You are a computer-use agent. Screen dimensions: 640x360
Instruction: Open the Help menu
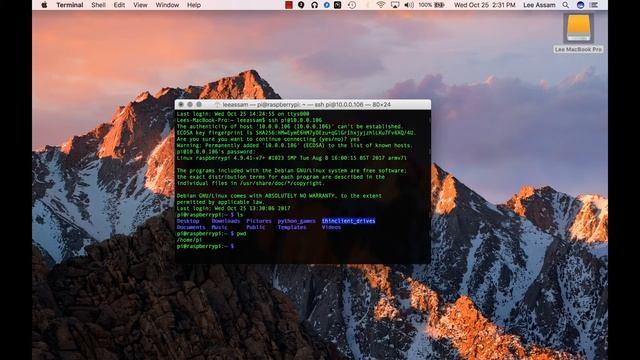(x=194, y=5)
